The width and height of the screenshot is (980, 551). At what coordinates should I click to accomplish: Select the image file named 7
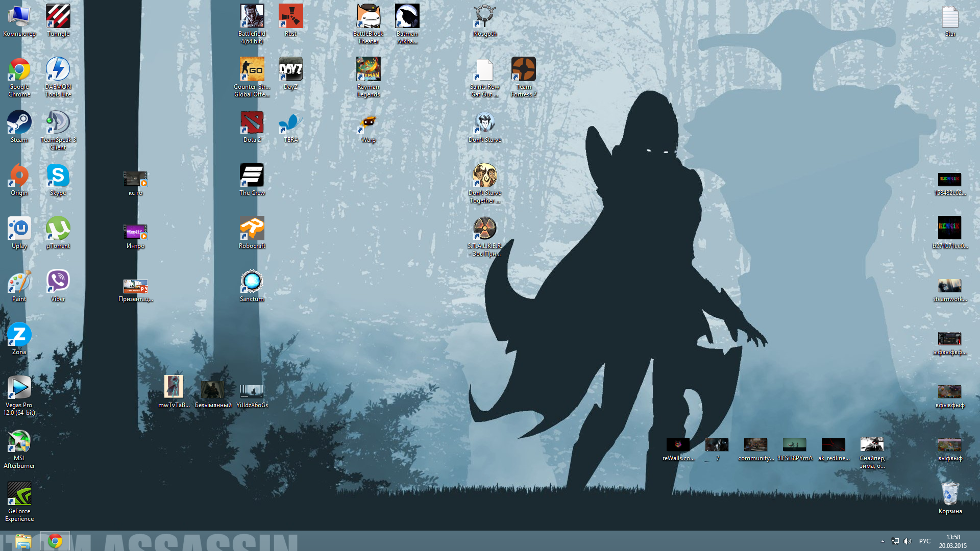click(x=717, y=449)
